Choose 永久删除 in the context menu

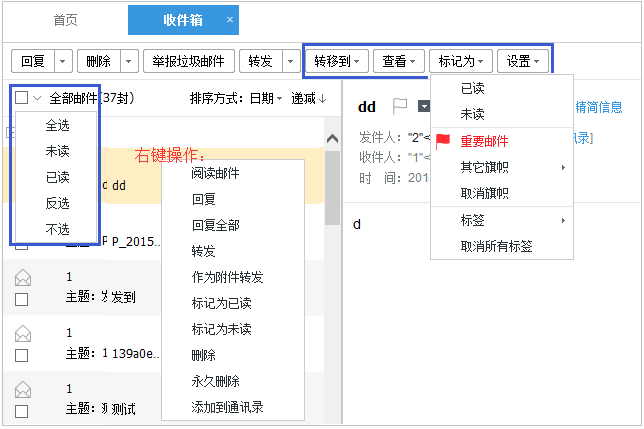point(214,381)
